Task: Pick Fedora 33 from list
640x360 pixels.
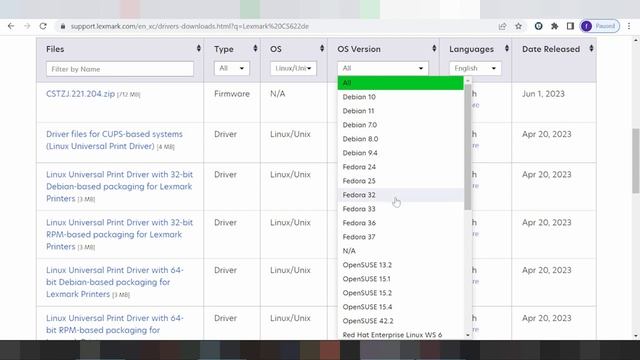Action: [400, 209]
